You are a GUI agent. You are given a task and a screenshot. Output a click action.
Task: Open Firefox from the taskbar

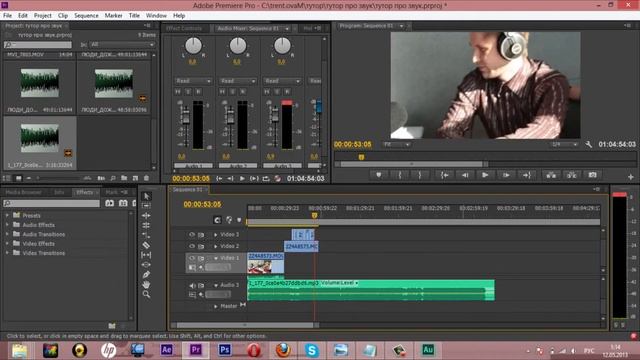(x=282, y=350)
